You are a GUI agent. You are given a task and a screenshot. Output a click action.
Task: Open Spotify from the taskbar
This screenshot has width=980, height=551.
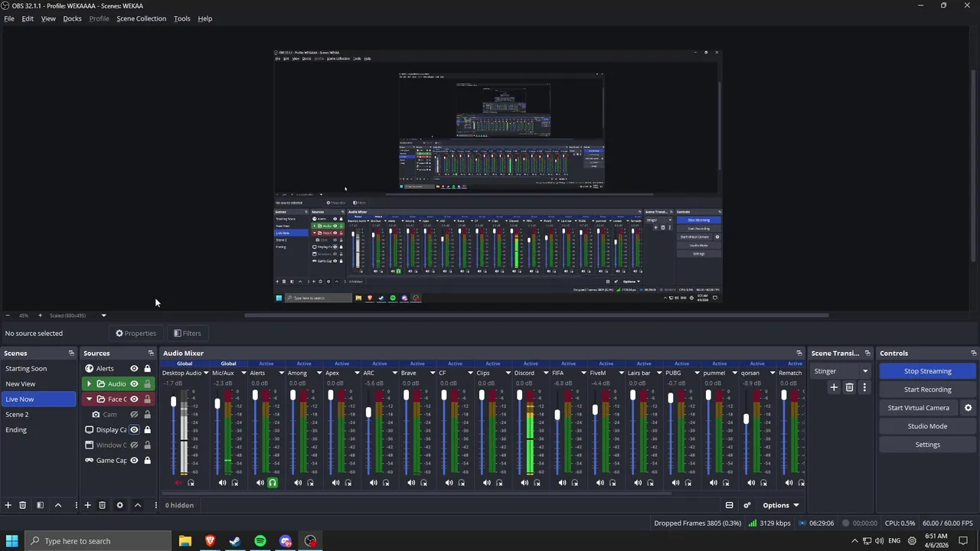click(x=260, y=541)
